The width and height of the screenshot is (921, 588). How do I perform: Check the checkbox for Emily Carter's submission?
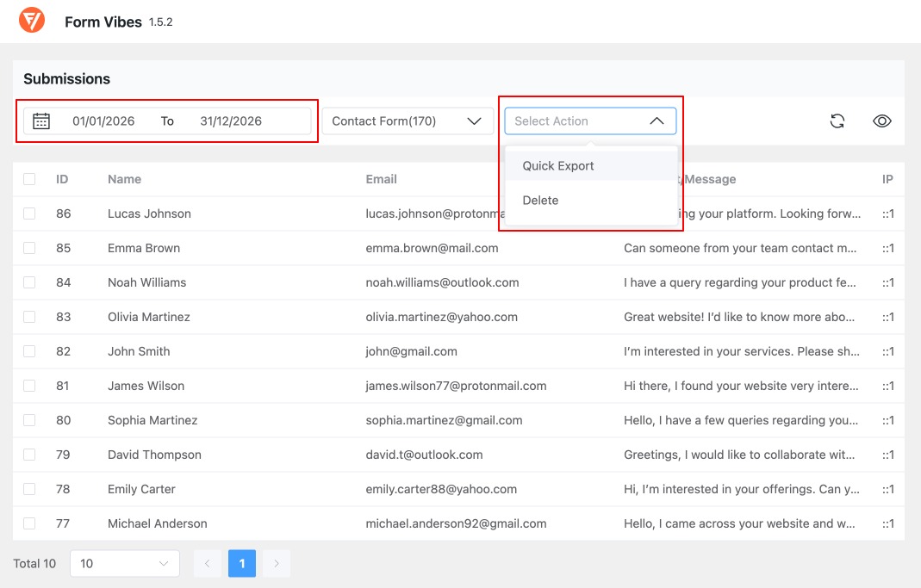tap(28, 489)
